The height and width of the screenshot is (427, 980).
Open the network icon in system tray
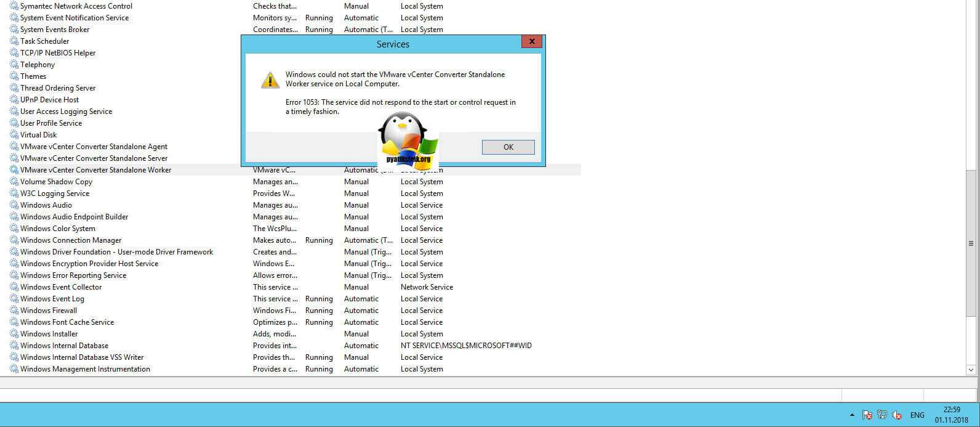pos(882,415)
